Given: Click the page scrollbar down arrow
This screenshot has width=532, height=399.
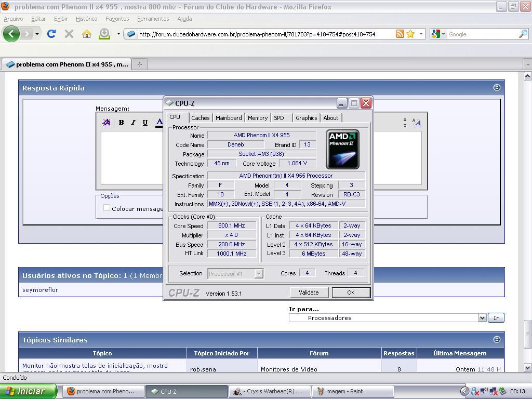Looking at the screenshot, I should pos(528,367).
